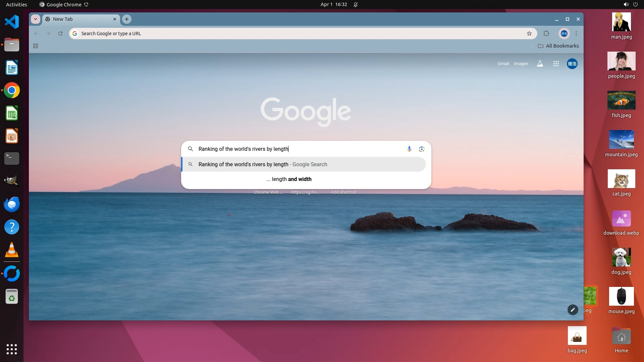Image resolution: width=644 pixels, height=362 pixels.
Task: Bookmark this tab with the star icon
Action: click(x=529, y=34)
